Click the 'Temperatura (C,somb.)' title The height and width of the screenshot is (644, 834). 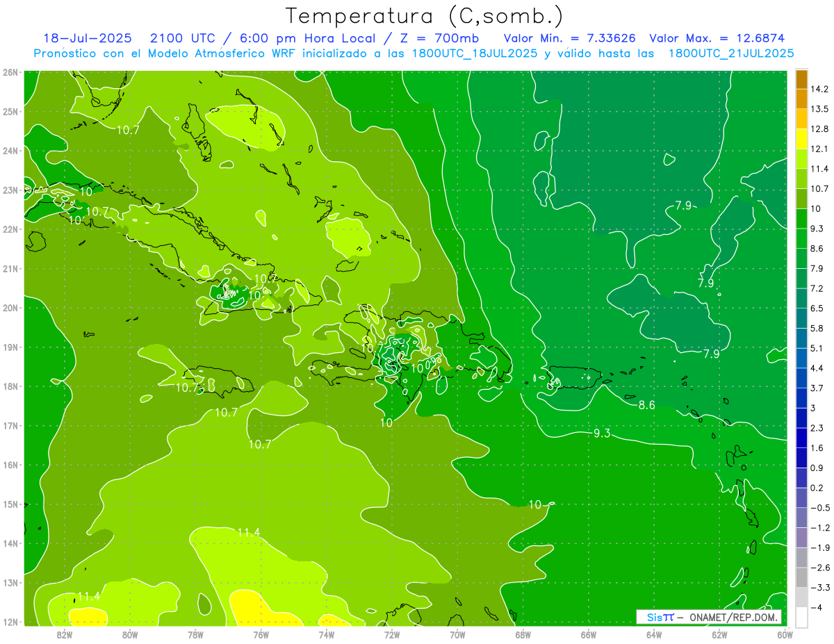click(425, 16)
